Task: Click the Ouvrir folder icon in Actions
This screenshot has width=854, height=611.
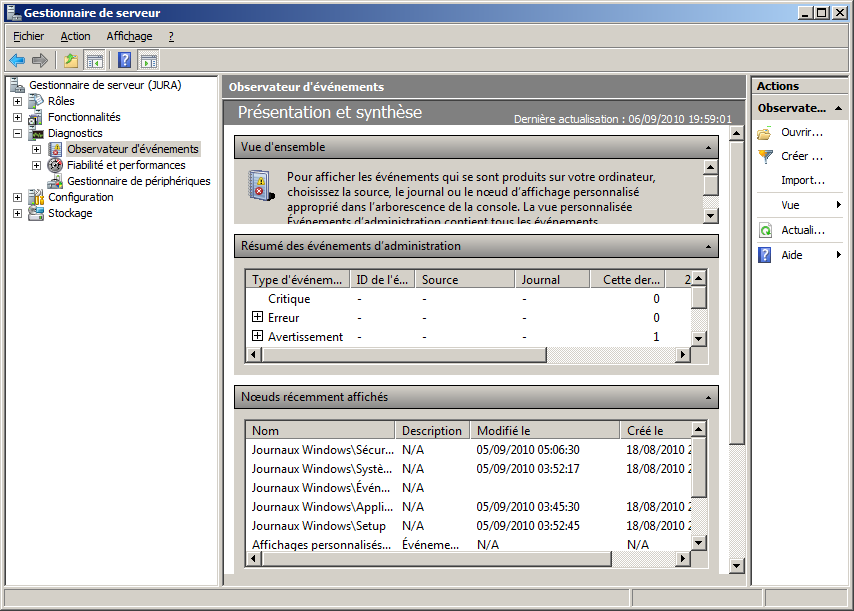Action: pyautogui.click(x=765, y=132)
